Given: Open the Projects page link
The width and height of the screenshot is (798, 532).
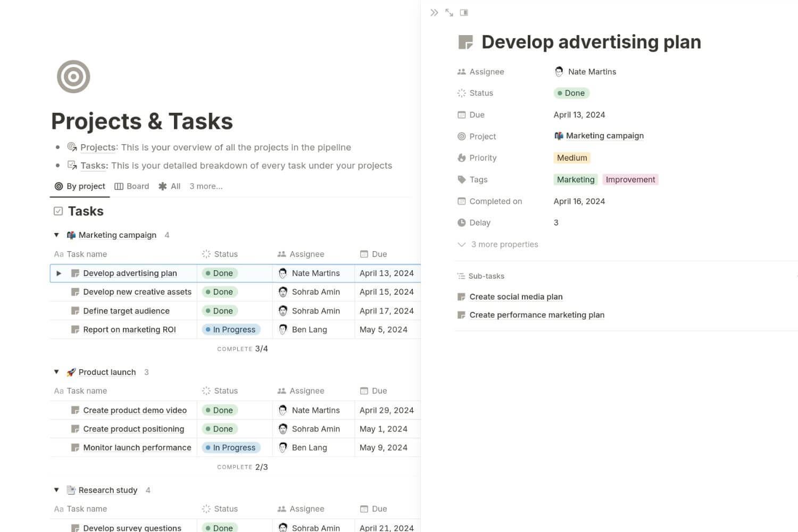Looking at the screenshot, I should 98,147.
